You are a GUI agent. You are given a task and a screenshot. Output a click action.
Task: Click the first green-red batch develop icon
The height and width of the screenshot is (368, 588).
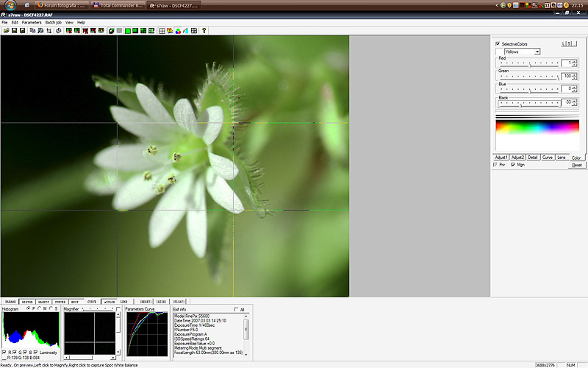pyautogui.click(x=69, y=31)
